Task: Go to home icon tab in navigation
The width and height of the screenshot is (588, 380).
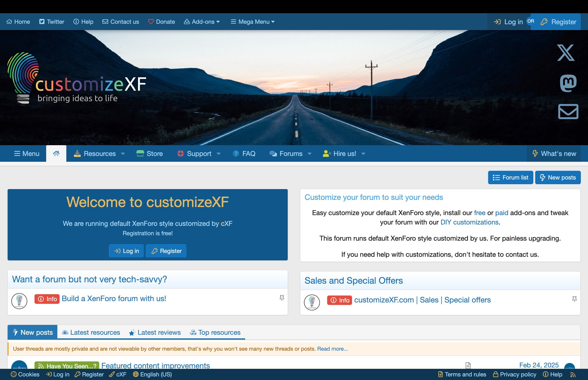Action: [x=56, y=153]
